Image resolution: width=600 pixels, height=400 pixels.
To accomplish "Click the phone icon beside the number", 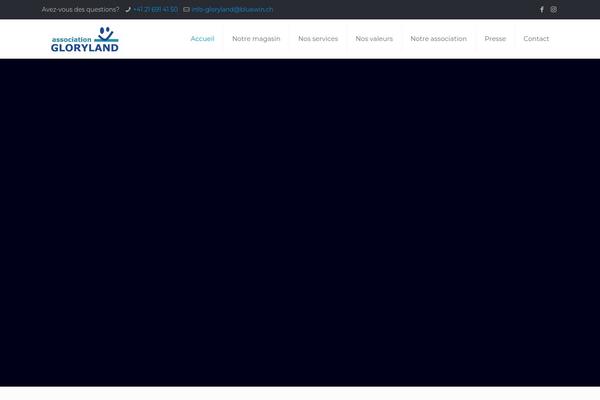I will coord(128,10).
